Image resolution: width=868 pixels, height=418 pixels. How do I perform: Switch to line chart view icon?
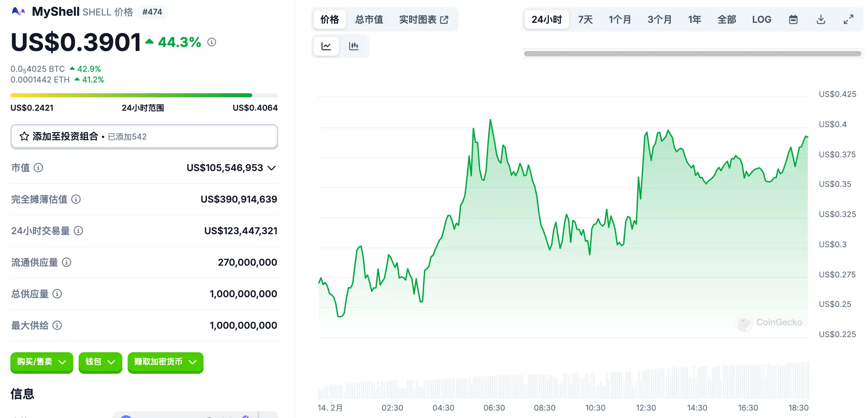(x=326, y=46)
